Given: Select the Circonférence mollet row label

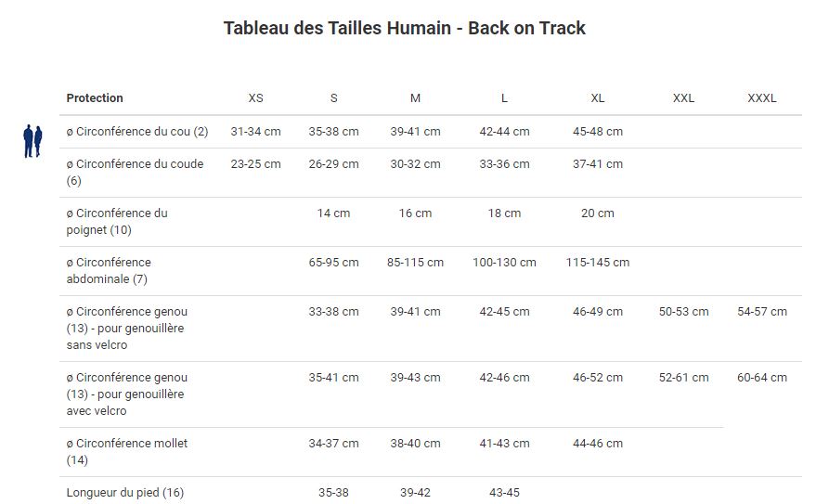Looking at the screenshot, I should tap(127, 451).
